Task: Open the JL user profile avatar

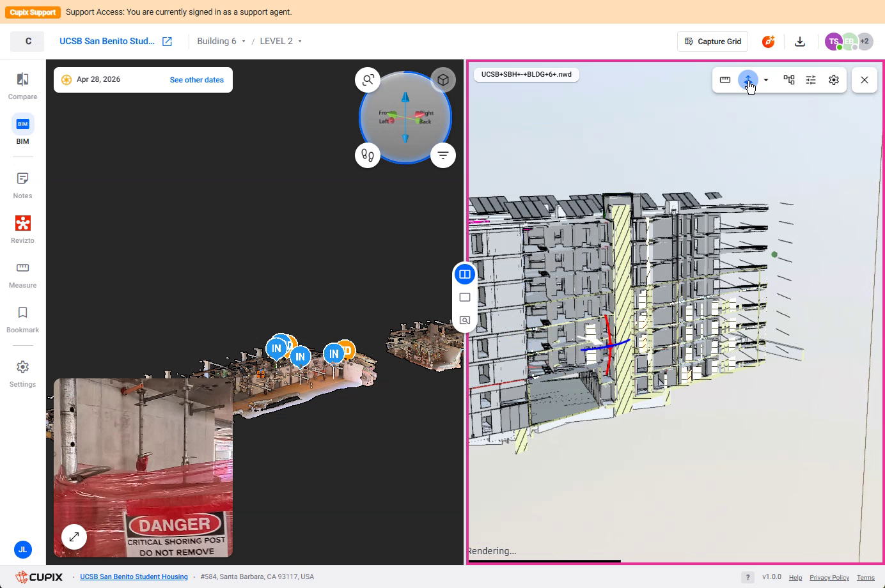Action: (x=22, y=549)
